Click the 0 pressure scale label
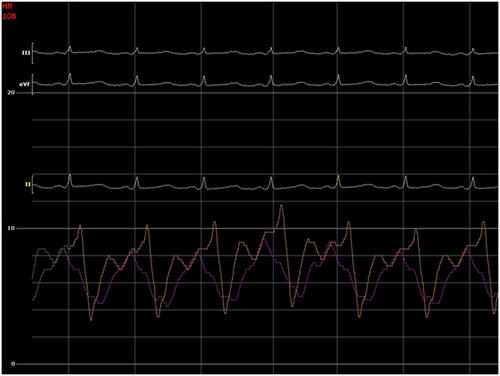Viewport: 500px width, 376px height. (13, 364)
